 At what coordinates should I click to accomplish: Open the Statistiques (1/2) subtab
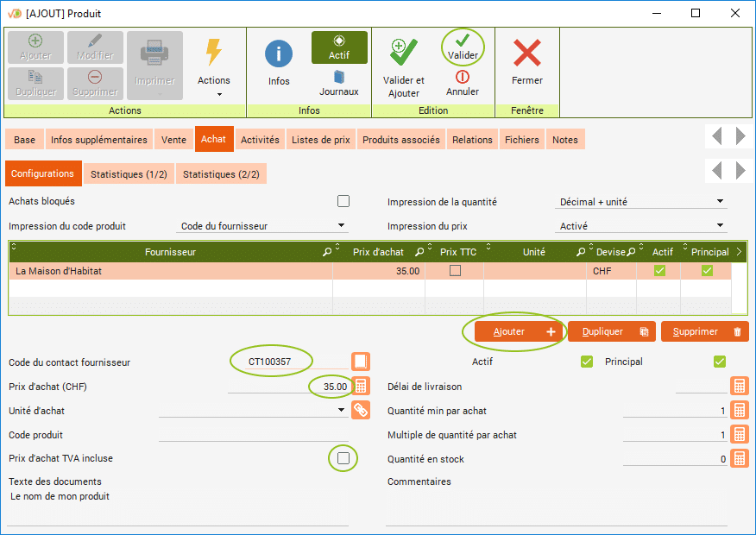coord(129,174)
